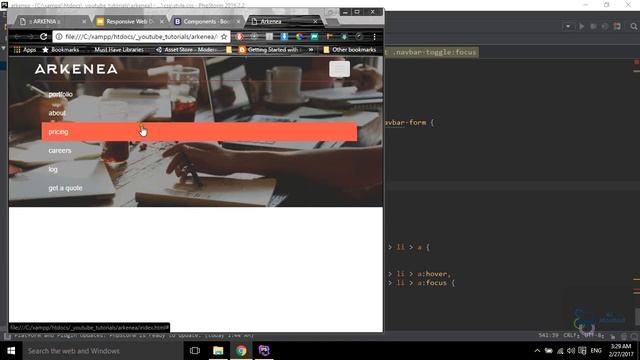The image size is (640, 360).
Task: Open the Chrome three-dot menu
Action: (374, 37)
